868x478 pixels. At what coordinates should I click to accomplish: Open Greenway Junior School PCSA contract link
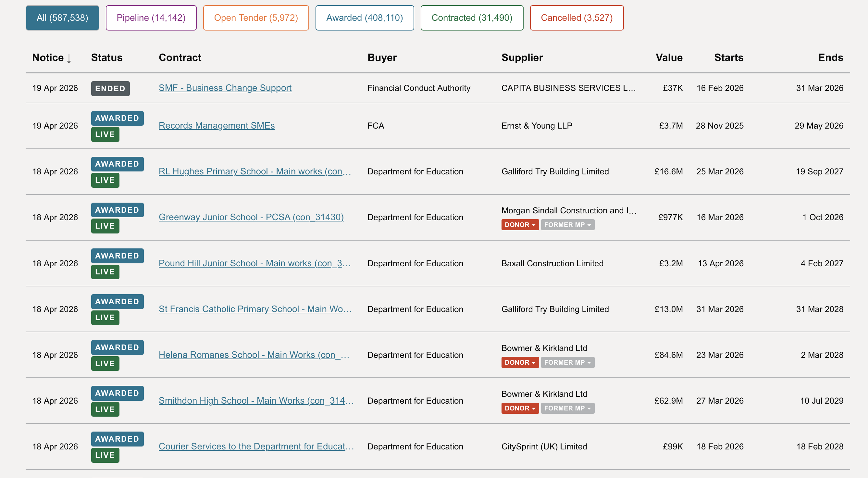tap(251, 218)
